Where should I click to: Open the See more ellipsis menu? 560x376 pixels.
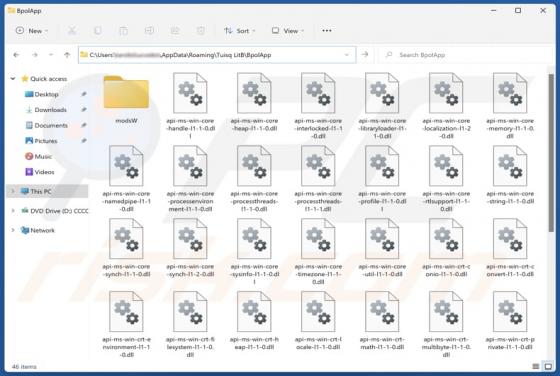pos(327,31)
